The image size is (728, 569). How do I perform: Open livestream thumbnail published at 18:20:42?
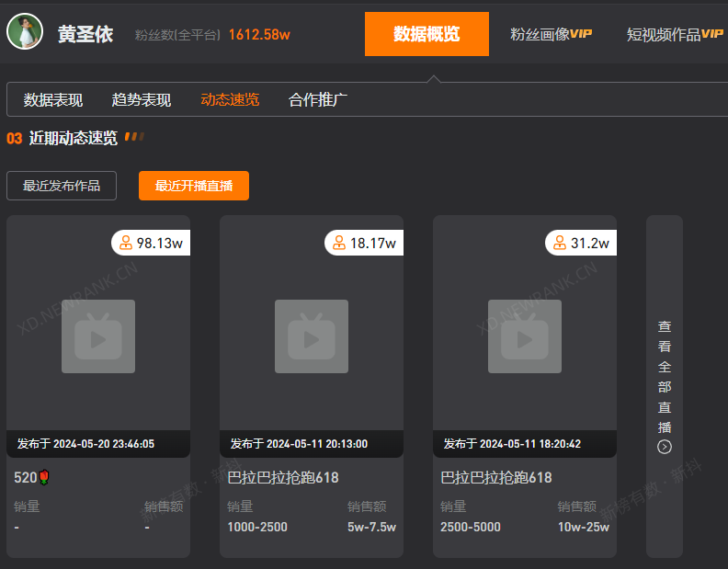pos(525,336)
